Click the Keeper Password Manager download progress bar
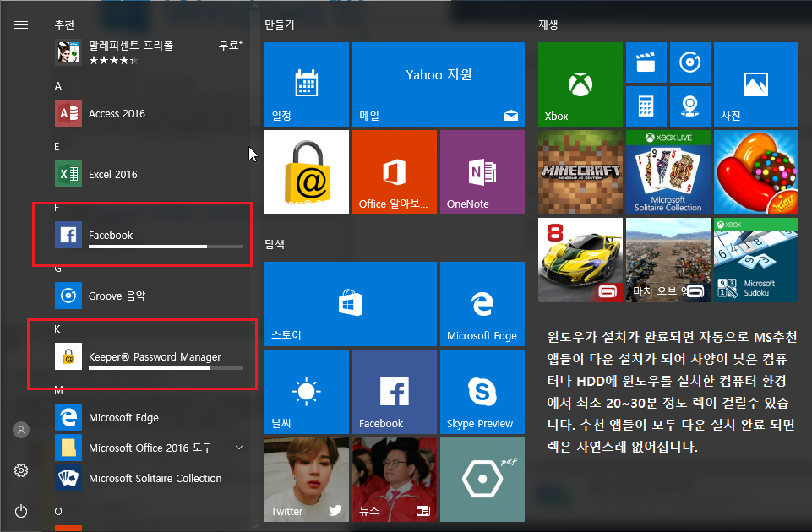Viewport: 812px width, 532px height. (165, 368)
